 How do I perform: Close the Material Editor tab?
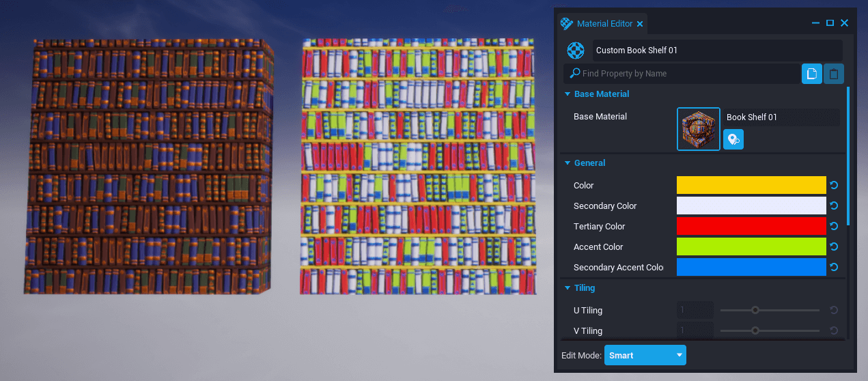(x=640, y=24)
